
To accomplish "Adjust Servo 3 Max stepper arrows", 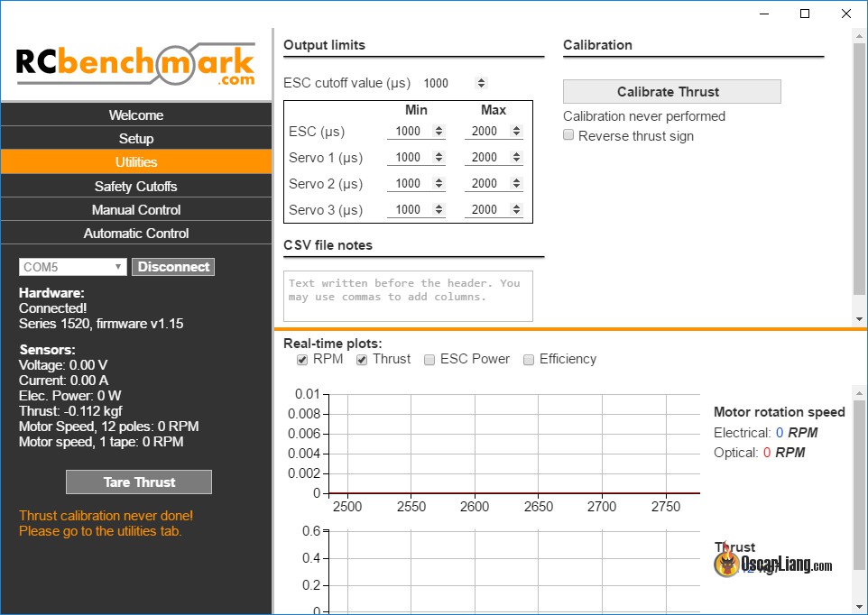I will click(x=516, y=209).
